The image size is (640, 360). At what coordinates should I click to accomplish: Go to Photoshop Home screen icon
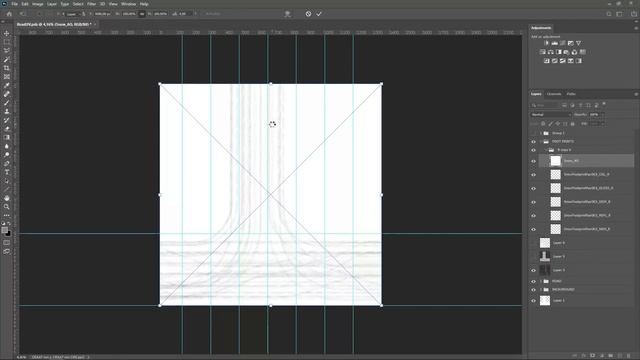9,14
